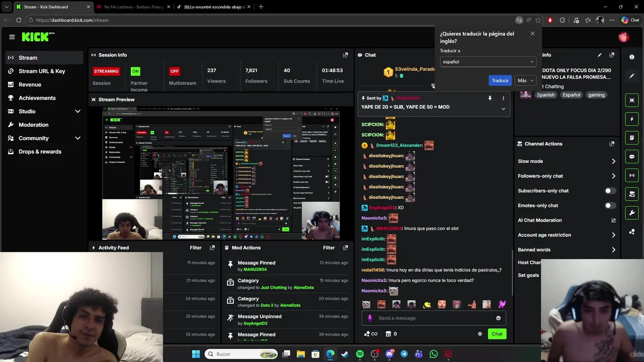Open Account age restriction arrow
Viewport: 644px width, 362px height.
pos(613,235)
